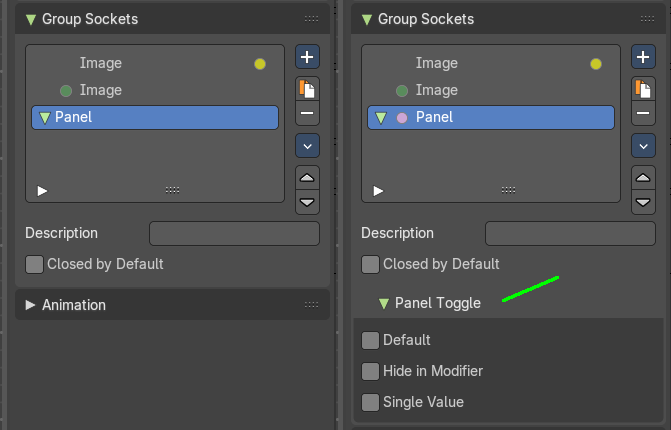Image resolution: width=671 pixels, height=430 pixels.
Task: Toggle Closed by Default in right panel
Action: [x=370, y=264]
